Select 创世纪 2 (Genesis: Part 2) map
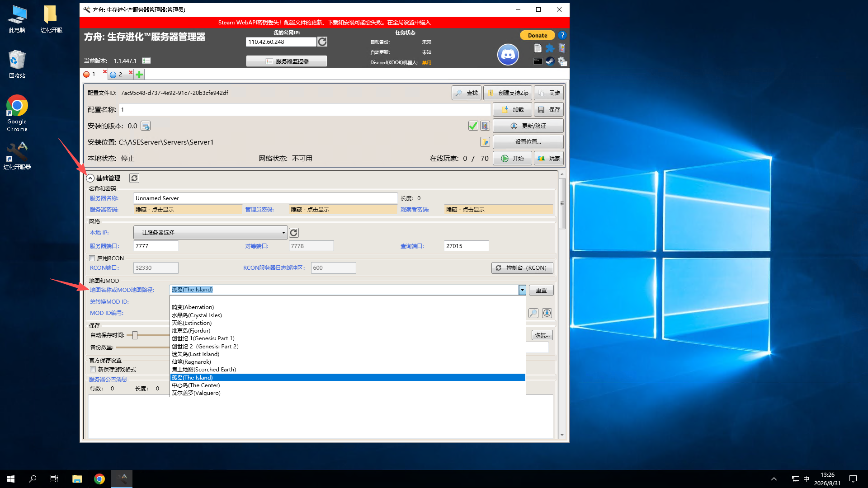 (x=347, y=346)
